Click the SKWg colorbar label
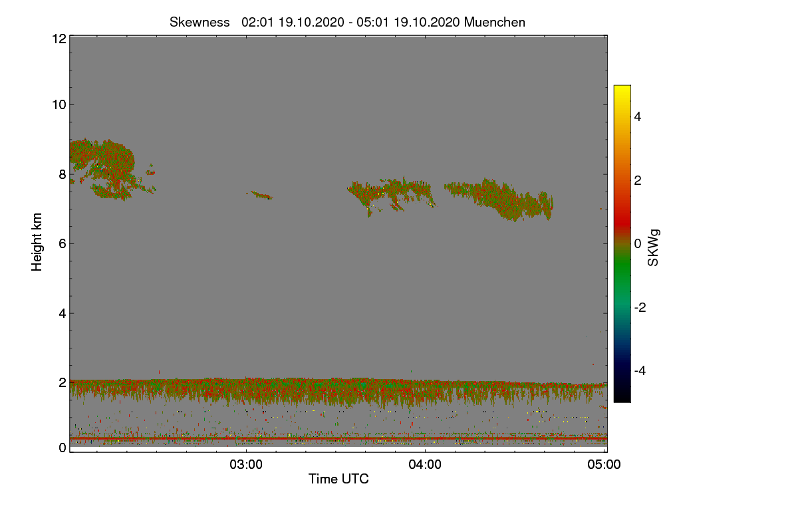 (654, 247)
